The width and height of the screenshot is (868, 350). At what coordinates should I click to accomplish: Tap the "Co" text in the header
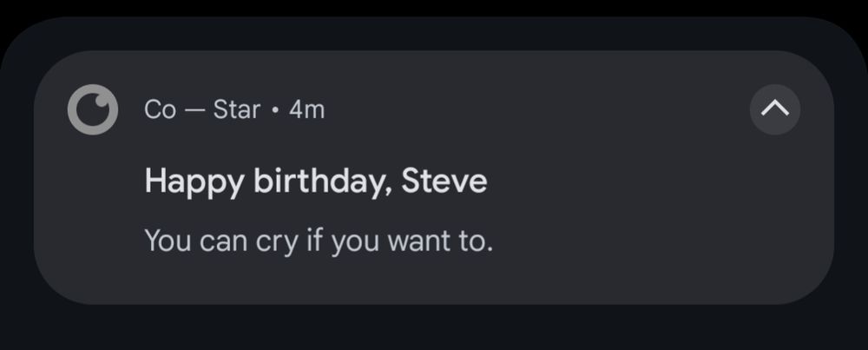[160, 110]
